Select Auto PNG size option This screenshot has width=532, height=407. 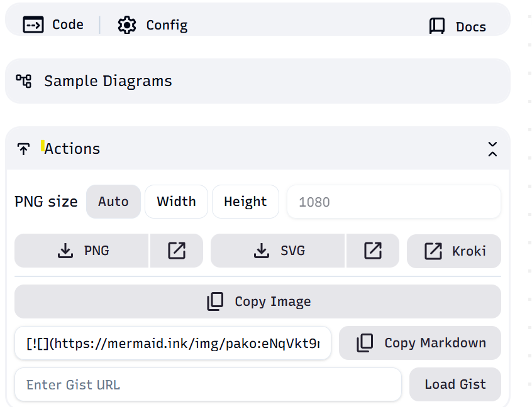click(x=113, y=202)
